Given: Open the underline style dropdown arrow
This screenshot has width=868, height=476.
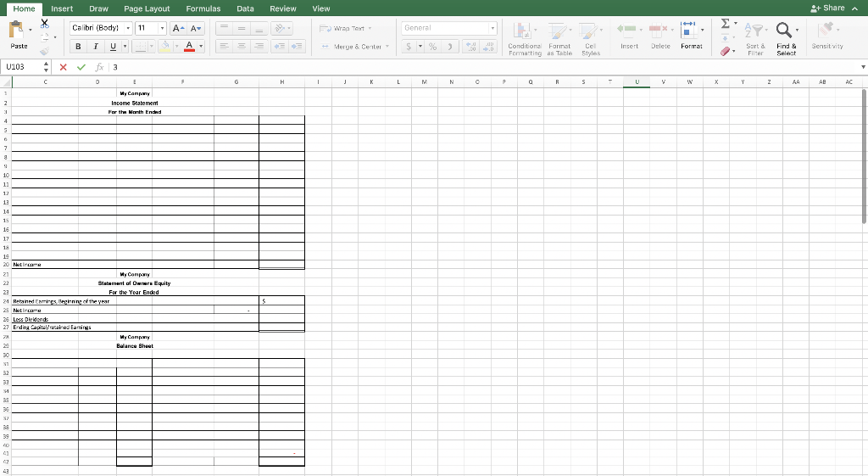Looking at the screenshot, I should [x=125, y=47].
